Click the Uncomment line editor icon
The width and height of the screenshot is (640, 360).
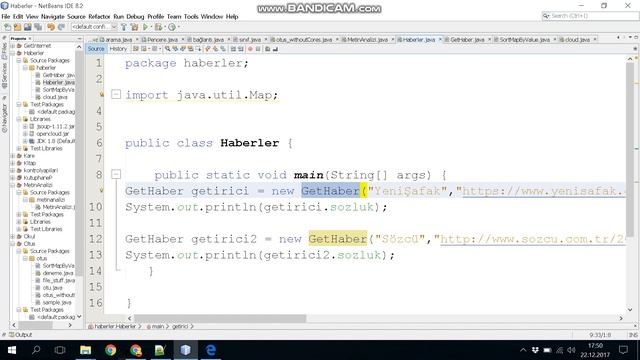275,49
